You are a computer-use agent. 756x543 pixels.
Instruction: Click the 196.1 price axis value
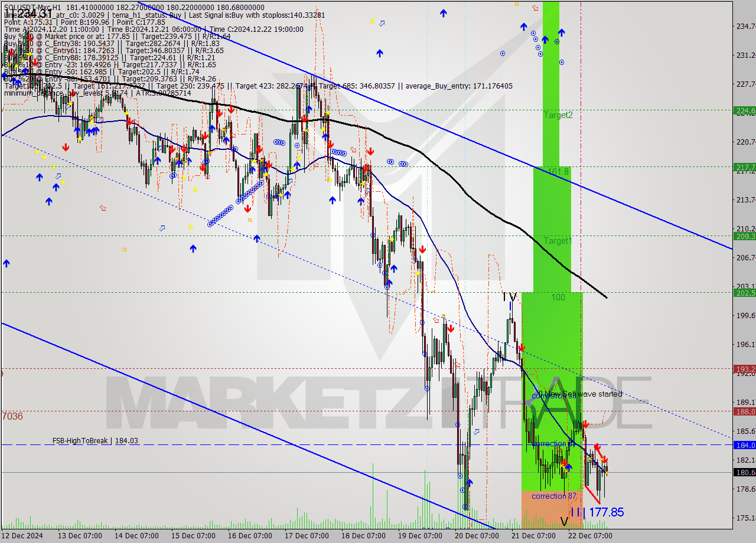[745, 344]
